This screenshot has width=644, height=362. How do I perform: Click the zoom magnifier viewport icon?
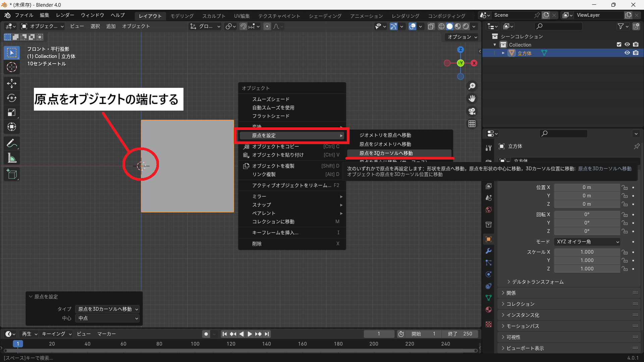tap(472, 86)
